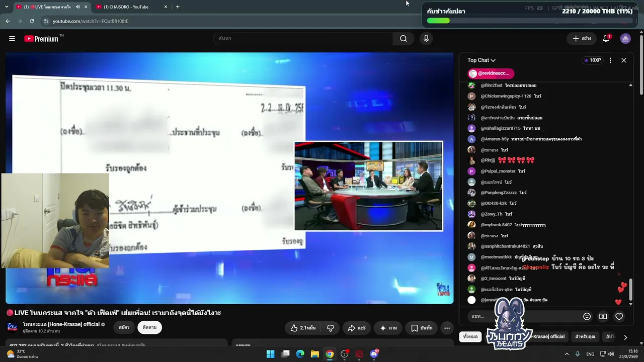
Task: Open a new browser tab
Action: pyautogui.click(x=178, y=7)
